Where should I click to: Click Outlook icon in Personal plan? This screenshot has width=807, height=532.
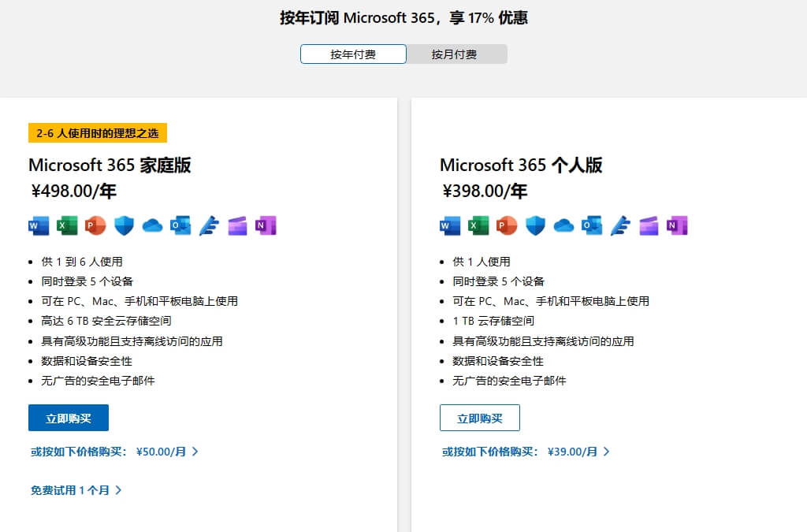click(592, 225)
